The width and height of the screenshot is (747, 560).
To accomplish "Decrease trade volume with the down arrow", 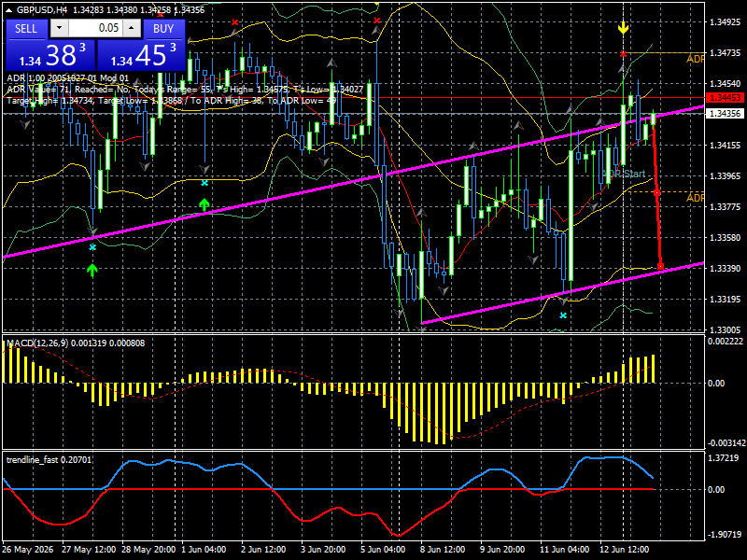I will click(x=59, y=28).
